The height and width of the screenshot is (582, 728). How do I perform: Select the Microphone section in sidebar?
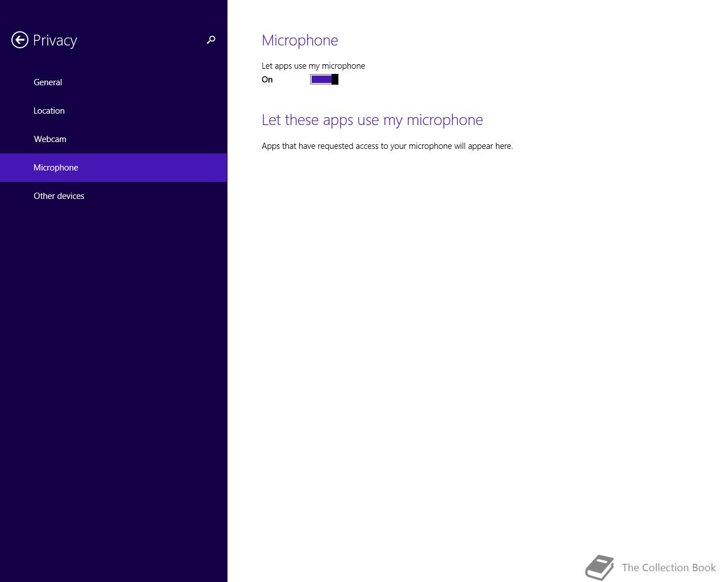click(x=114, y=168)
